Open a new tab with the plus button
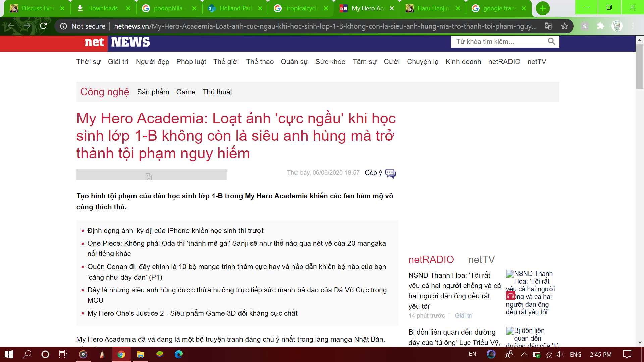This screenshot has height=362, width=644. pos(542,8)
